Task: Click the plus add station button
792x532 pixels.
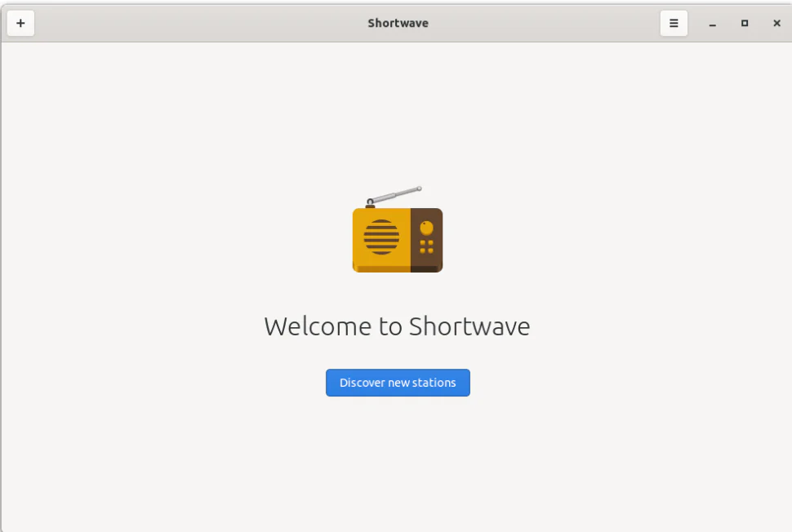Action: [20, 23]
